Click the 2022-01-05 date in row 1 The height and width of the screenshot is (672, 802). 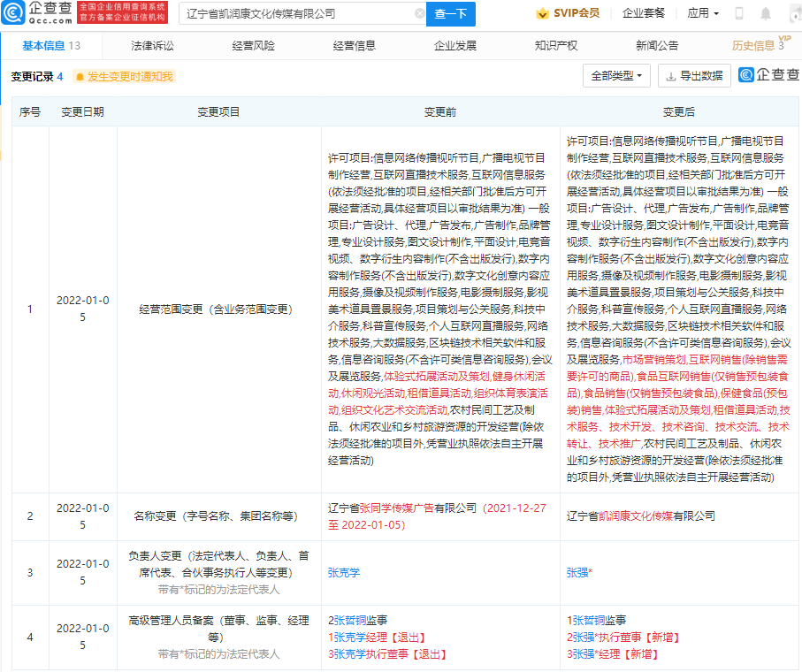click(82, 309)
